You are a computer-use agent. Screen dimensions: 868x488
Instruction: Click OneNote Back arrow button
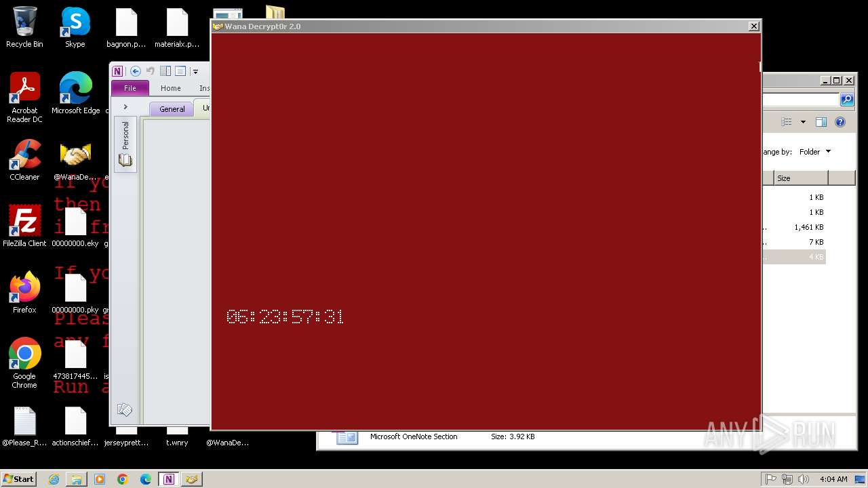click(135, 71)
